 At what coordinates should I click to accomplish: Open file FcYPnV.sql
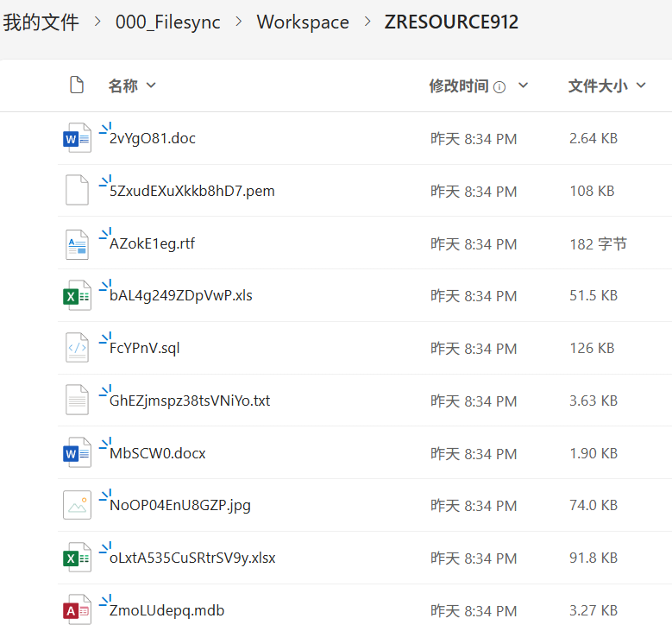pos(144,349)
